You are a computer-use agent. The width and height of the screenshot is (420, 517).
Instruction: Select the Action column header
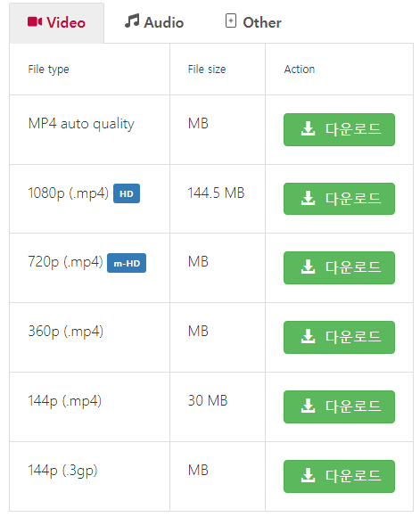(300, 70)
